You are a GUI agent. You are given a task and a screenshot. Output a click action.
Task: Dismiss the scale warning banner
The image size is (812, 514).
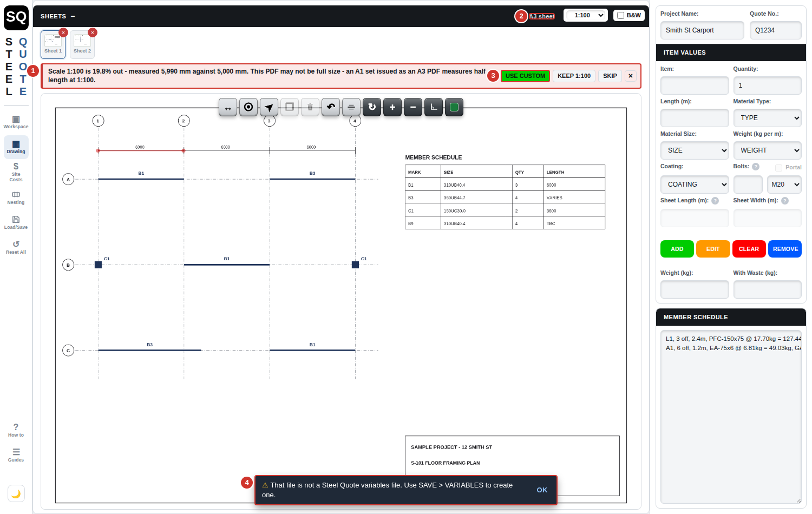[x=631, y=76]
